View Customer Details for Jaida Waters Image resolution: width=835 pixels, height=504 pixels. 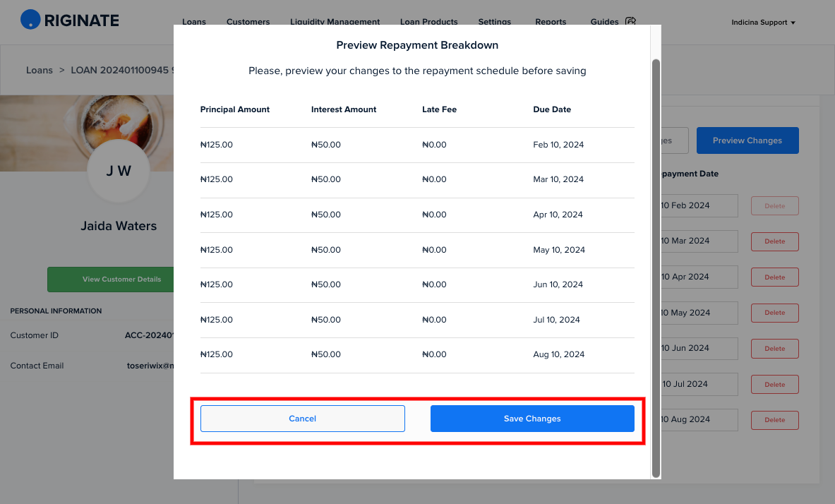111,279
